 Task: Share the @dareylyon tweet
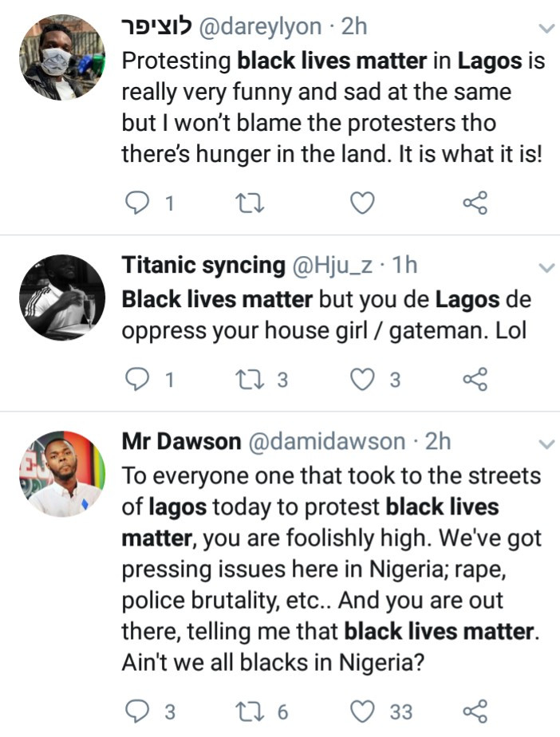(475, 203)
